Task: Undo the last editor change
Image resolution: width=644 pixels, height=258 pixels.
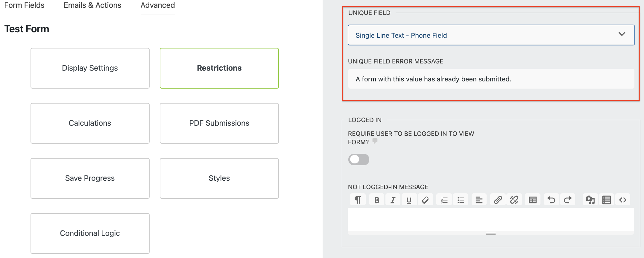Action: (x=551, y=200)
